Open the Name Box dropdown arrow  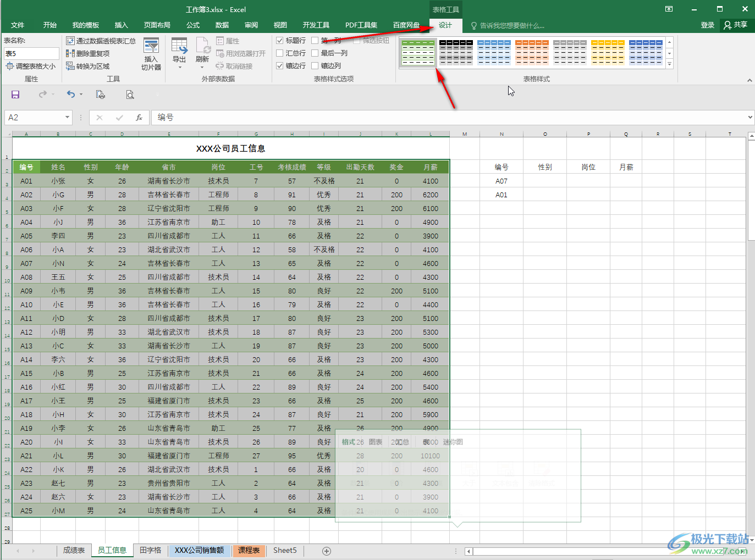click(x=67, y=117)
